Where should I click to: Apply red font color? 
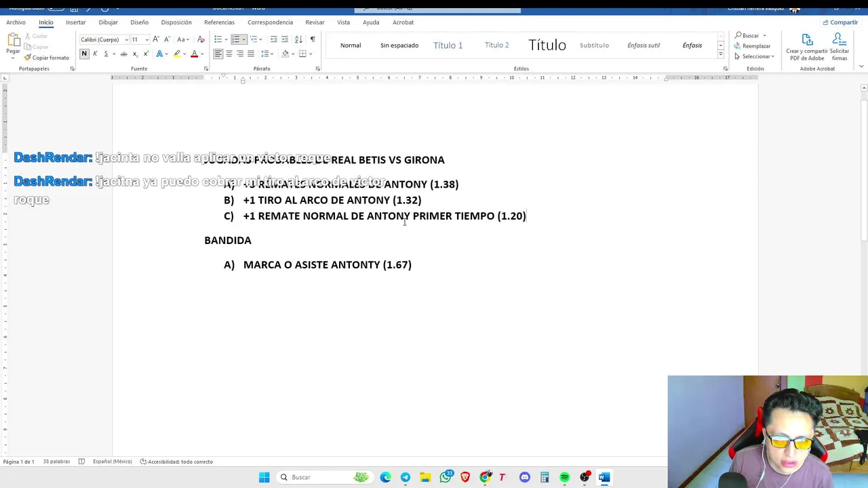click(194, 54)
